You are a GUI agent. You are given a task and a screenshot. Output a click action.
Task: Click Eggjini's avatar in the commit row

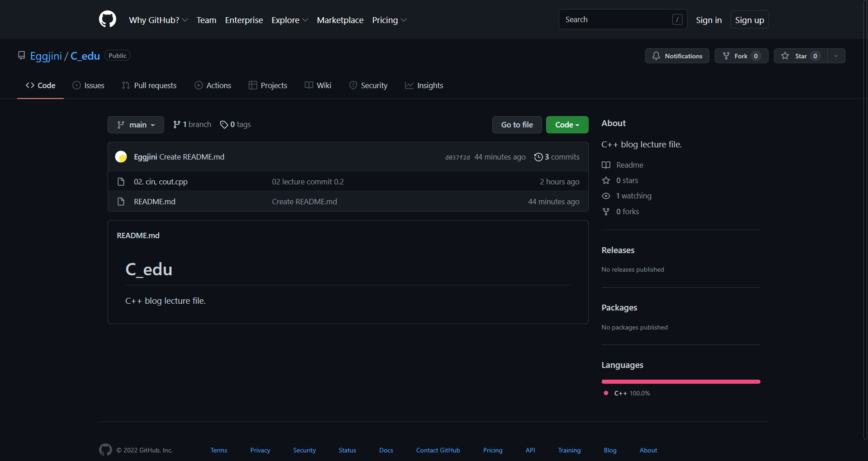point(121,157)
